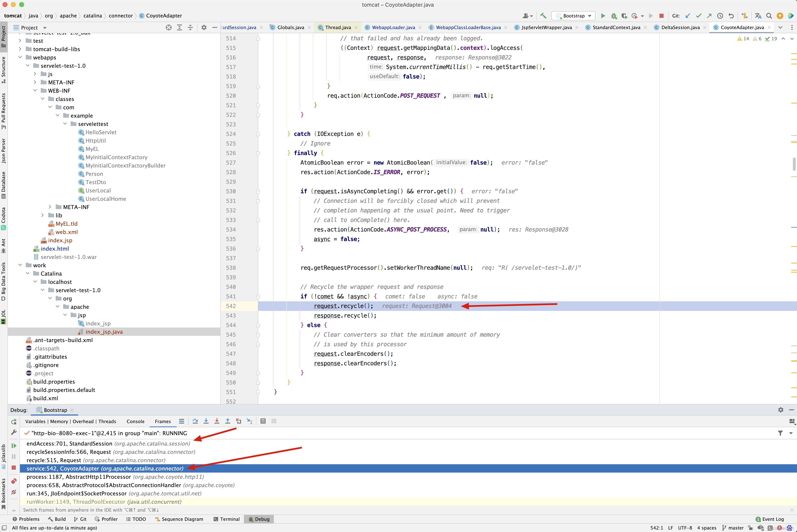The image size is (797, 532).
Task: Show Git history clock icon
Action: pyautogui.click(x=720, y=16)
